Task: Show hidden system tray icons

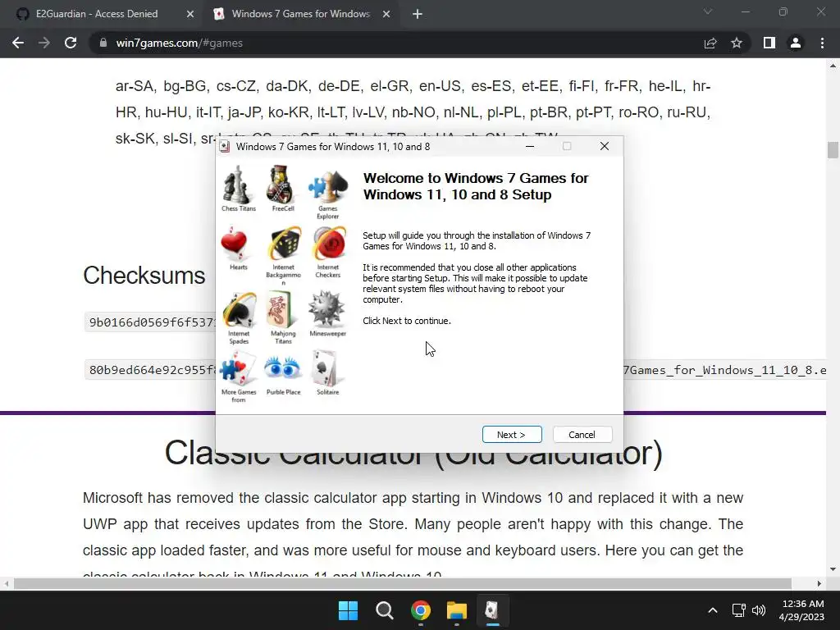Action: [713, 610]
